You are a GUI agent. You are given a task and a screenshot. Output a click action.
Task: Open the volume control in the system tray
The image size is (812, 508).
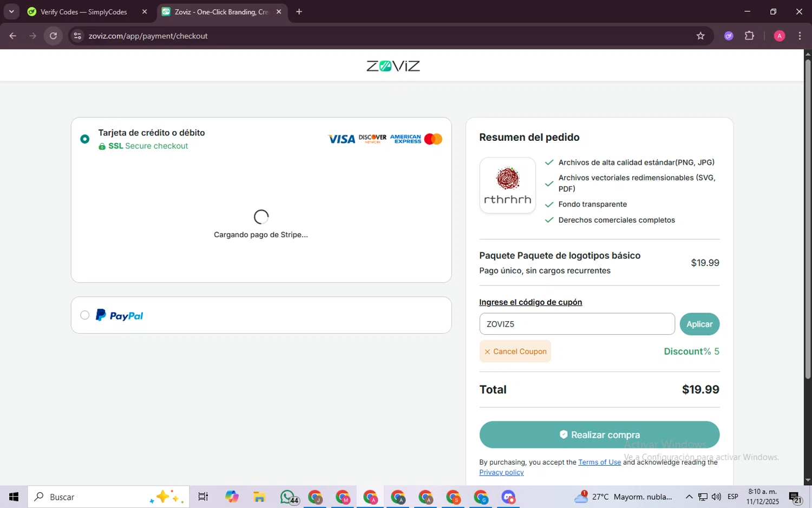[716, 497]
